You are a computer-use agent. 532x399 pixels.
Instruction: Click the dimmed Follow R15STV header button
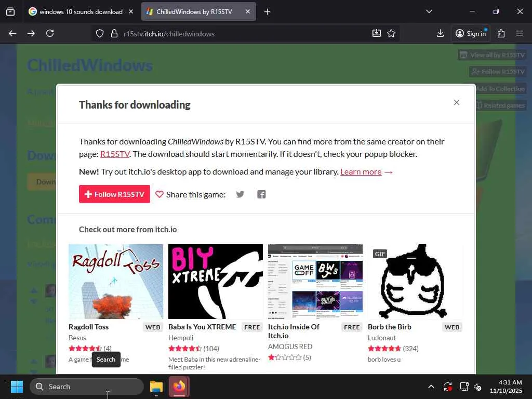(x=498, y=72)
